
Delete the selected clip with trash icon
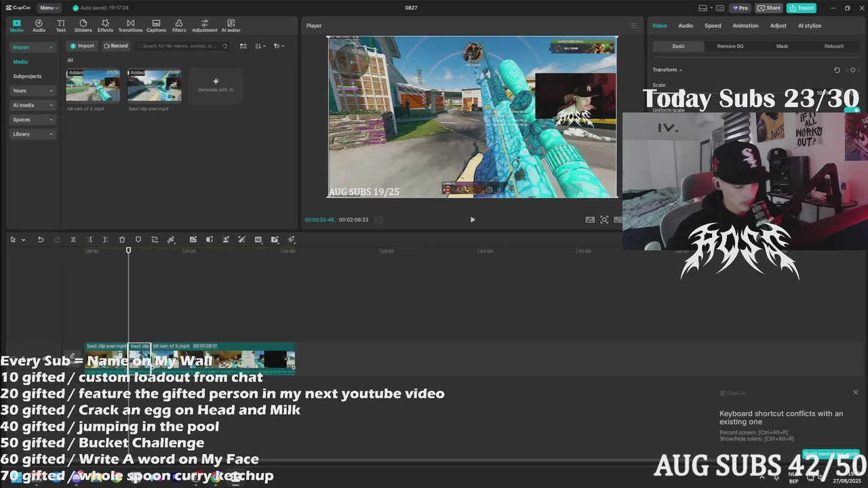[x=122, y=239]
